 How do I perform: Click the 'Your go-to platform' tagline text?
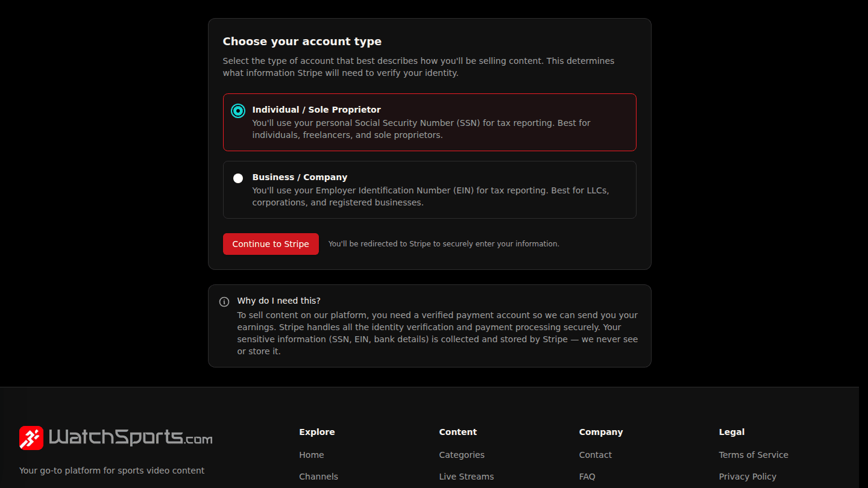pos(112,471)
